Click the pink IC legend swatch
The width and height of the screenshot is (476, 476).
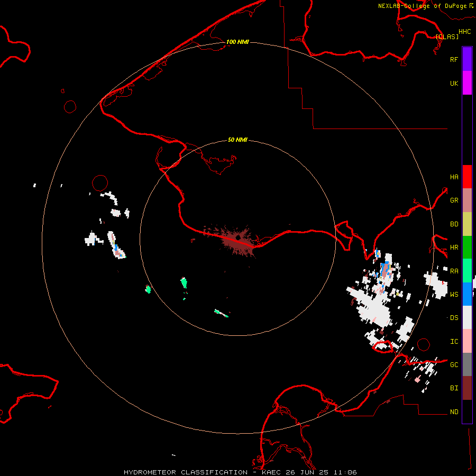pos(467,341)
